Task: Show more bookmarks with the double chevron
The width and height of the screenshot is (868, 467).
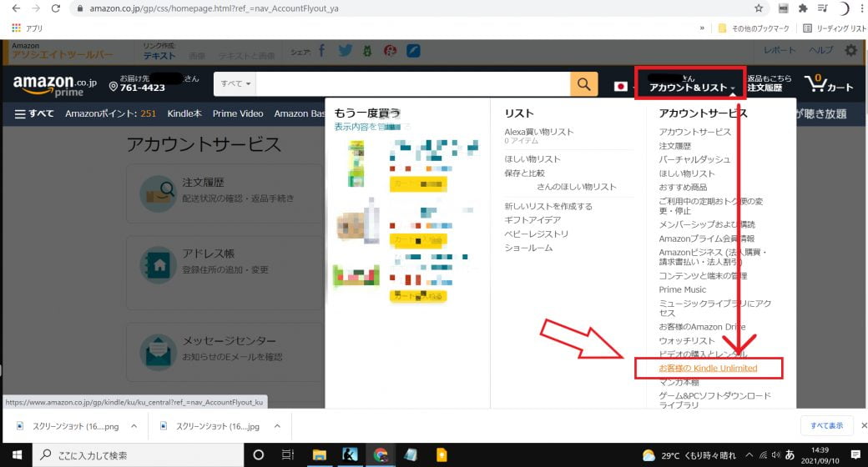Action: click(x=702, y=28)
